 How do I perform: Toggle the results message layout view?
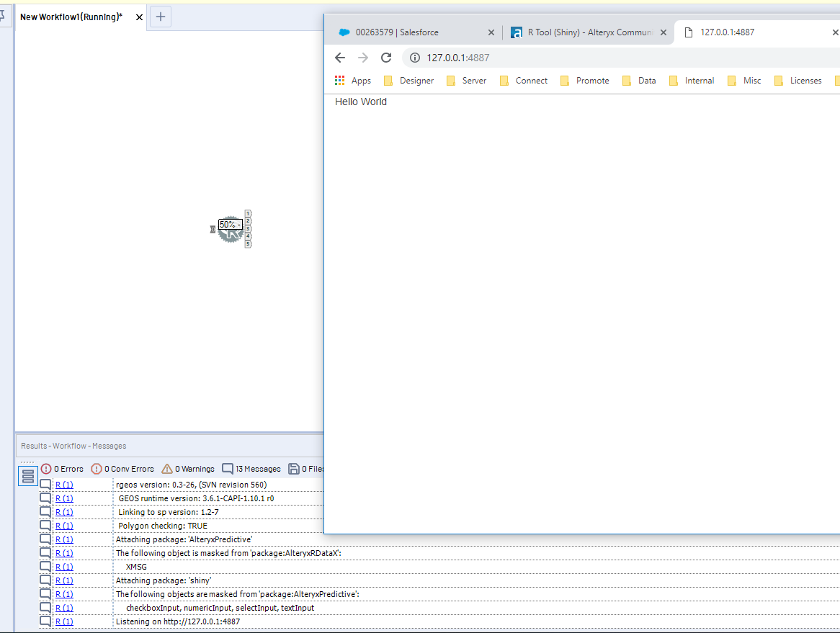click(x=27, y=475)
